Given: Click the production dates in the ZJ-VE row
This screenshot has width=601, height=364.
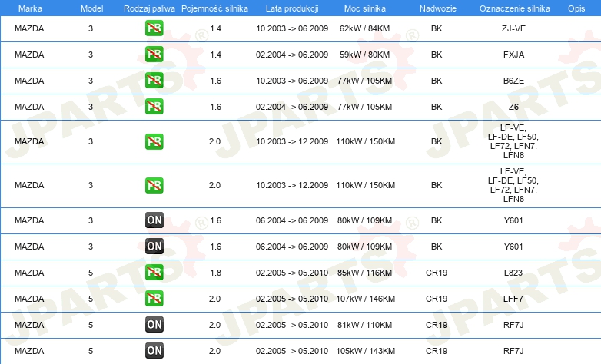Looking at the screenshot, I should pos(292,28).
